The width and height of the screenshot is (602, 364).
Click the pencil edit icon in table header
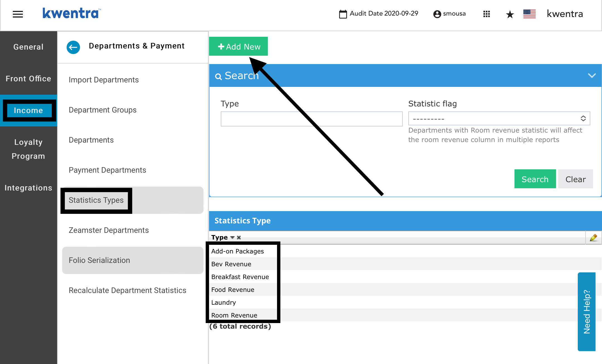[593, 238]
